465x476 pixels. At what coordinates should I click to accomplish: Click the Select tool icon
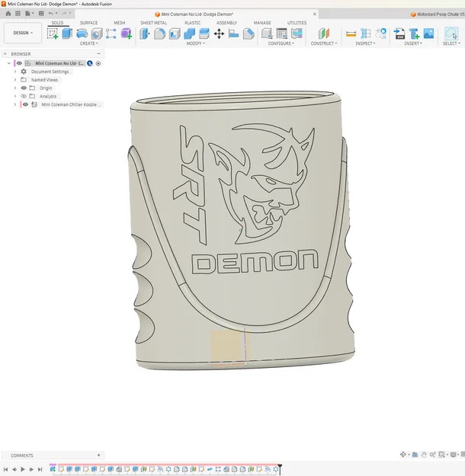(x=451, y=34)
